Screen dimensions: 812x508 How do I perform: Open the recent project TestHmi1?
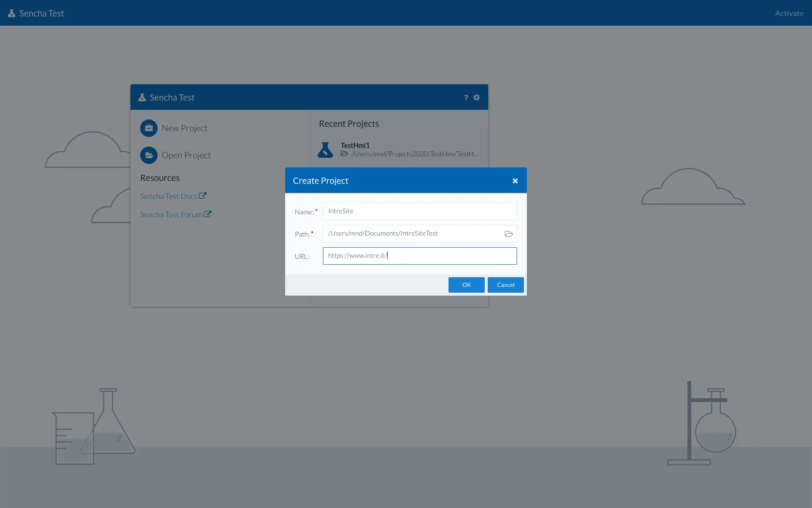coord(355,145)
